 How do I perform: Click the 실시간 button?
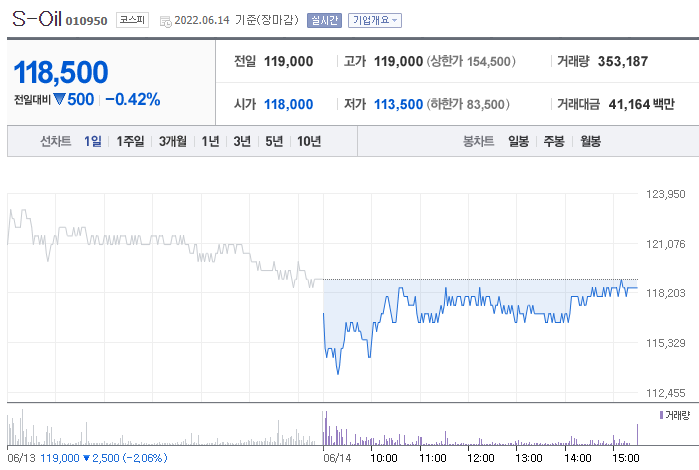324,21
